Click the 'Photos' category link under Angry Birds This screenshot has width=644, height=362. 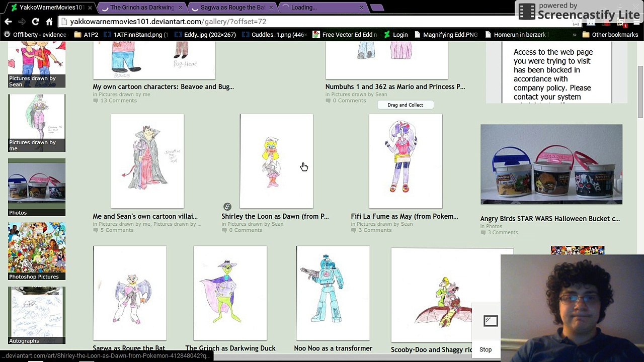point(494,227)
